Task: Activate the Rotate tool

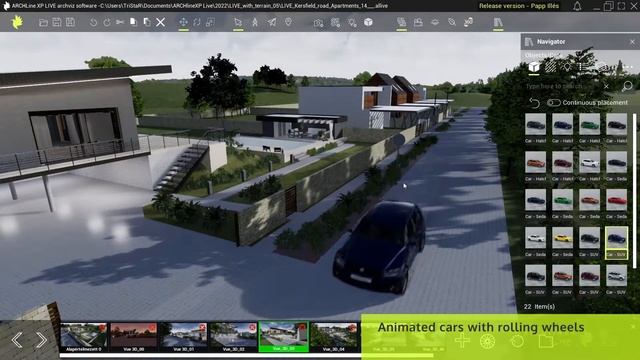Action: (197, 22)
